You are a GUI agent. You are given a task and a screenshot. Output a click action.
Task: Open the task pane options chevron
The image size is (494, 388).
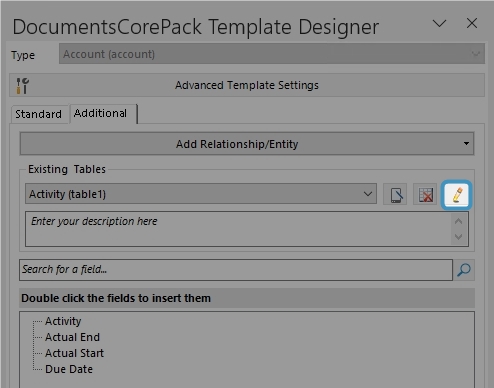[439, 23]
